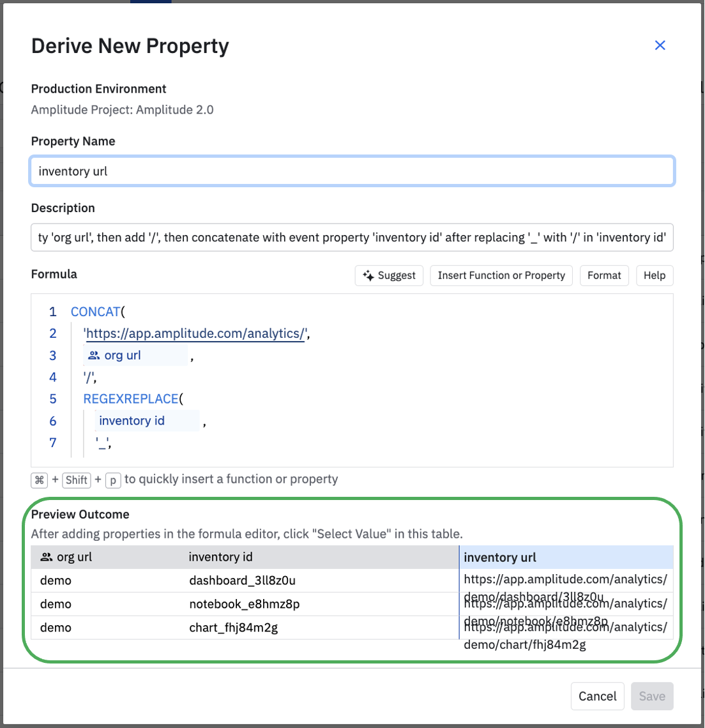Click the '/' string on line 4
Screen dimensions: 705x728
tap(88, 377)
